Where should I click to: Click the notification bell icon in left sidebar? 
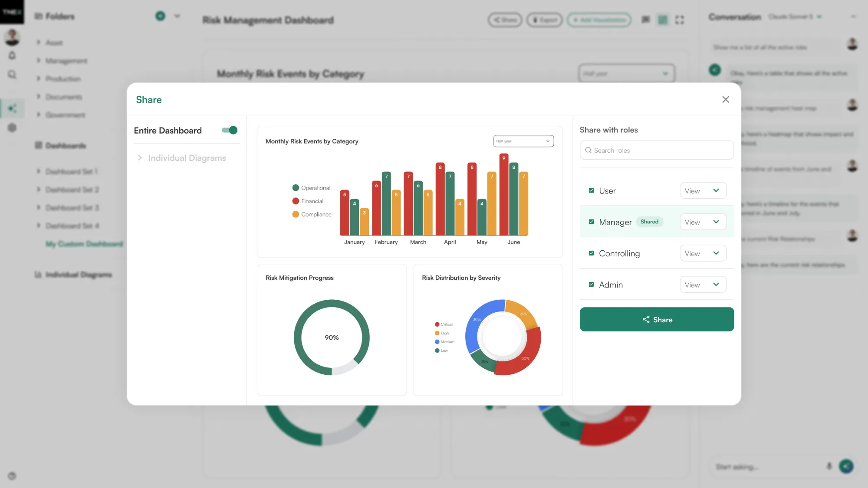point(12,56)
